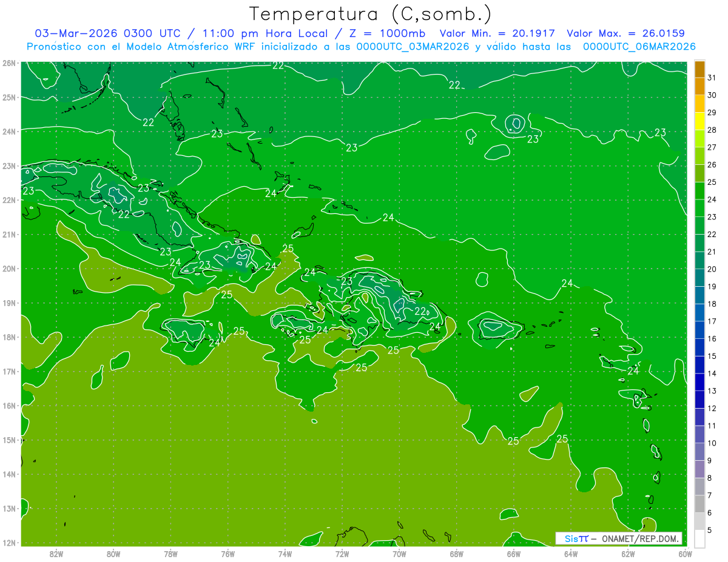Click the color scale label "6"
Viewport: 728px width, 562px height.
(710, 512)
